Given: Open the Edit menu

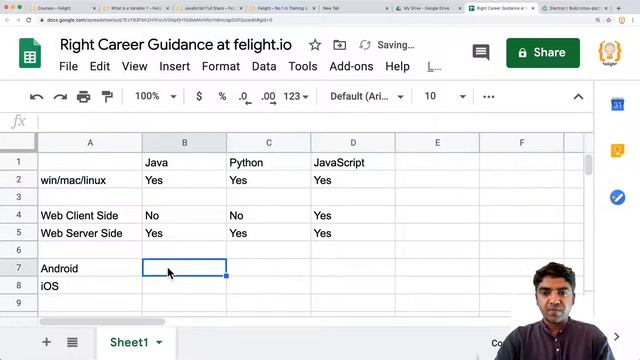Looking at the screenshot, I should (100, 67).
